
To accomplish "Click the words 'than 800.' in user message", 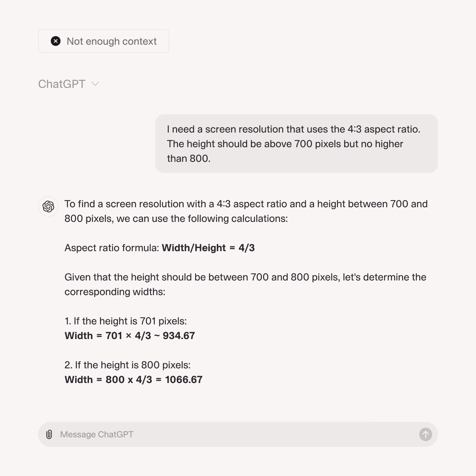I will (x=189, y=159).
